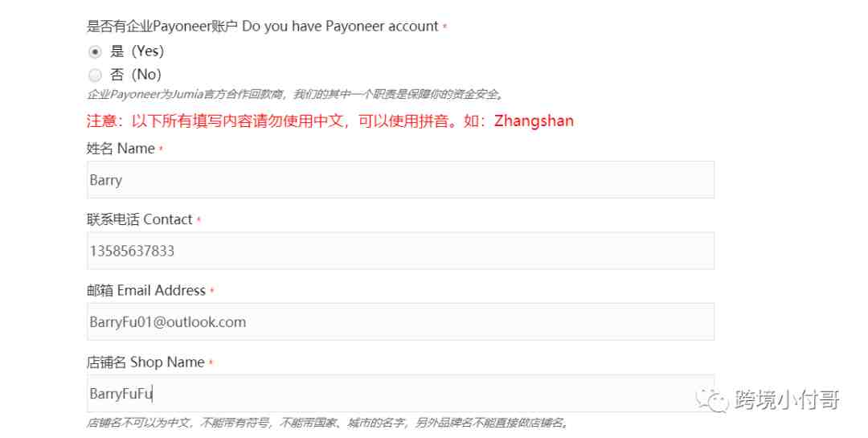Select the 否 (No) radio button
This screenshot has height=438, width=868.
point(95,75)
